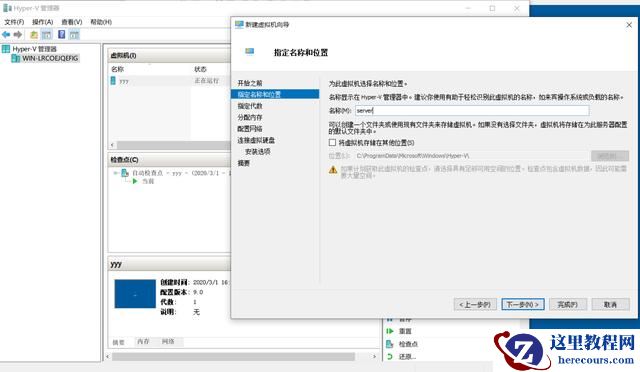Click 还原... action in actions pane
The height and width of the screenshot is (372, 640).
click(407, 356)
